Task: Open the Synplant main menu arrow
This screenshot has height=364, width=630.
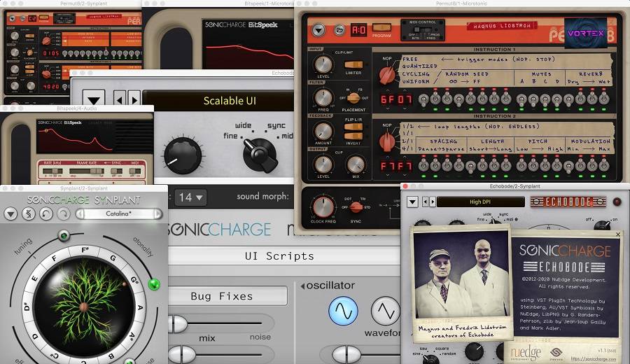Action: tap(11, 213)
